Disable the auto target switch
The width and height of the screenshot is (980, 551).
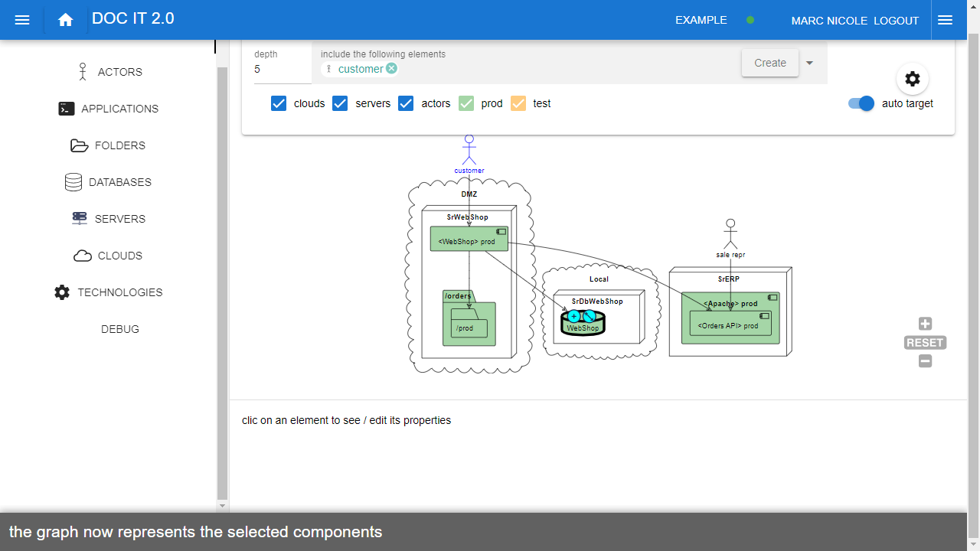pyautogui.click(x=861, y=103)
